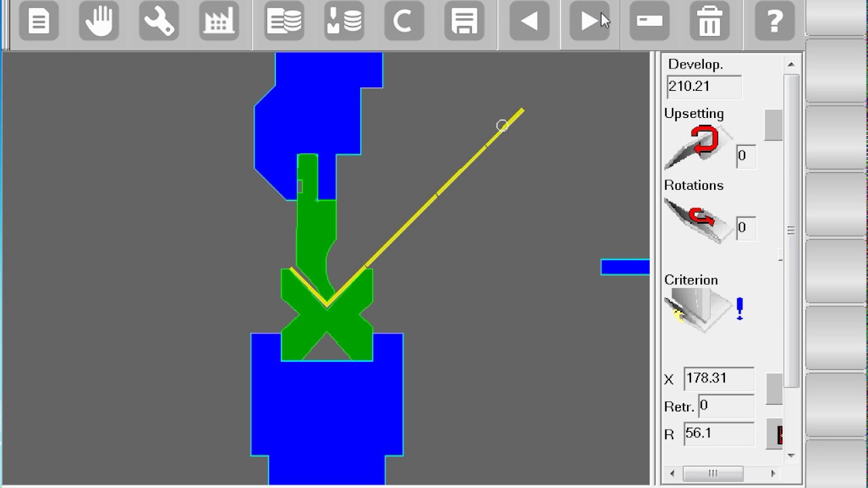This screenshot has width=868, height=488.
Task: Click the Criterion label text
Action: pos(691,280)
